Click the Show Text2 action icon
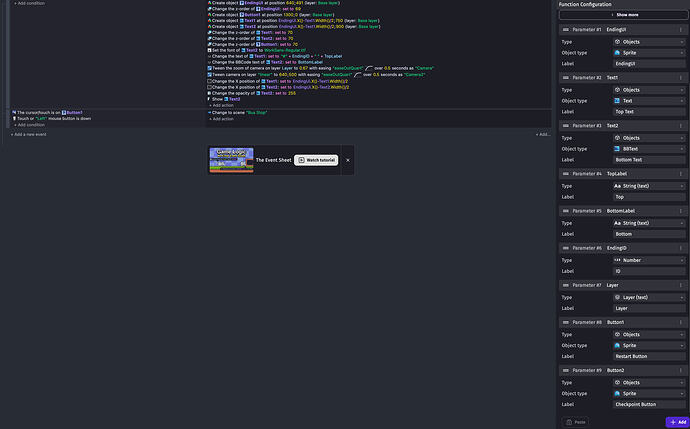This screenshot has height=429, width=690. [209, 99]
